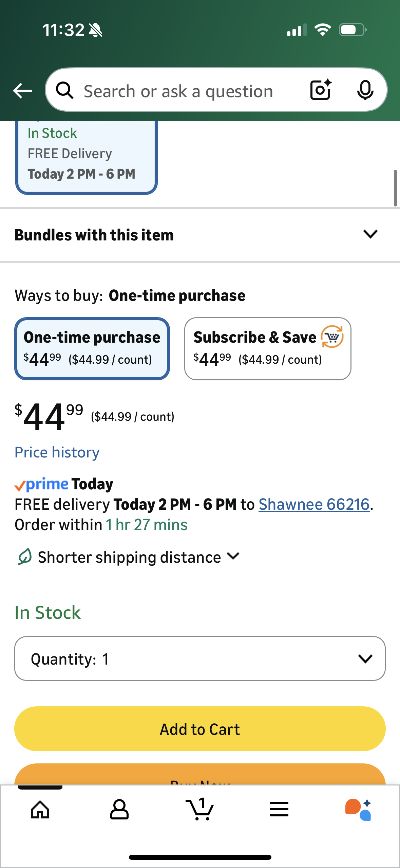400x868 pixels.
Task: Tap the Shawnee 66216 address link
Action: pos(314,504)
